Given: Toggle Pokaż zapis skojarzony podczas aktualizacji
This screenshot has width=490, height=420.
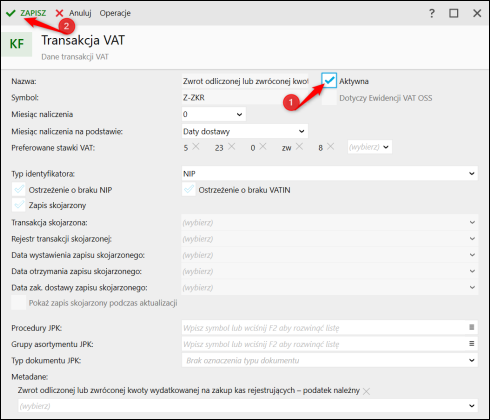Looking at the screenshot, I should pos(19,303).
